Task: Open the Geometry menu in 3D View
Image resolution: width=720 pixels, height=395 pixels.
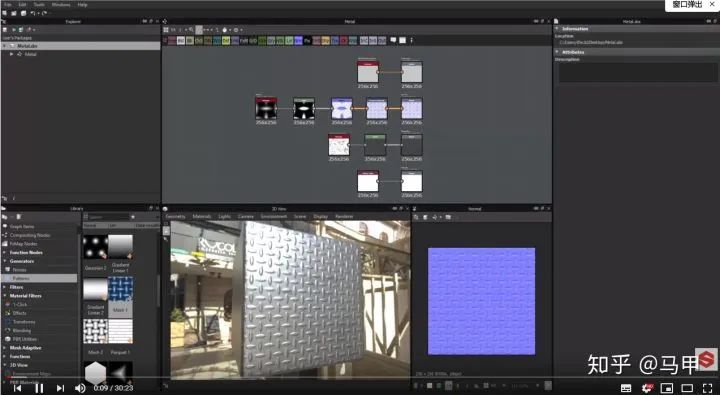Action: [175, 216]
